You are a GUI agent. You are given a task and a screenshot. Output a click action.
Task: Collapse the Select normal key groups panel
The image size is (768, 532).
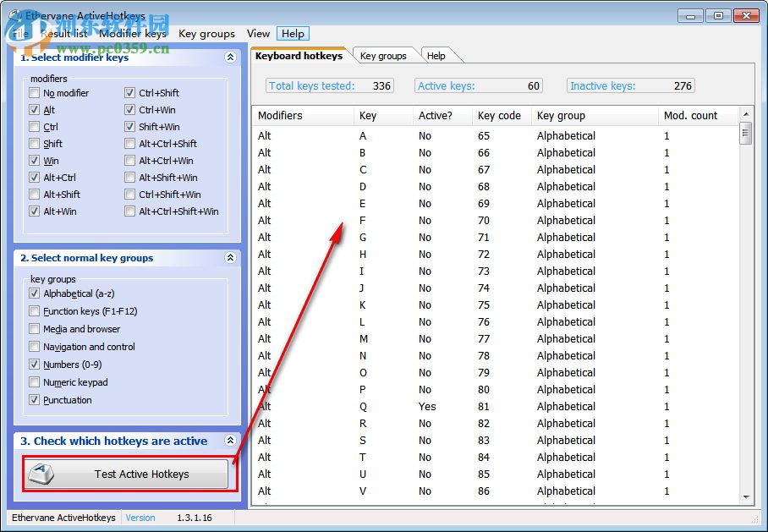(x=230, y=258)
